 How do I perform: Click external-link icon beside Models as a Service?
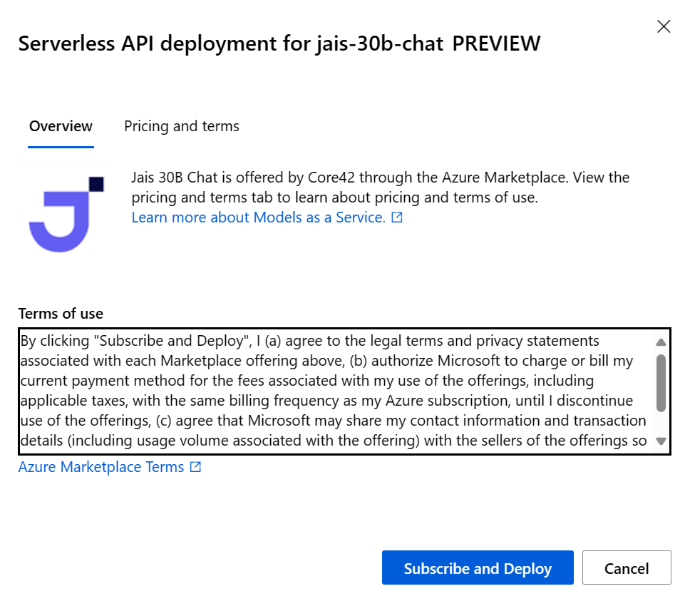pos(396,217)
